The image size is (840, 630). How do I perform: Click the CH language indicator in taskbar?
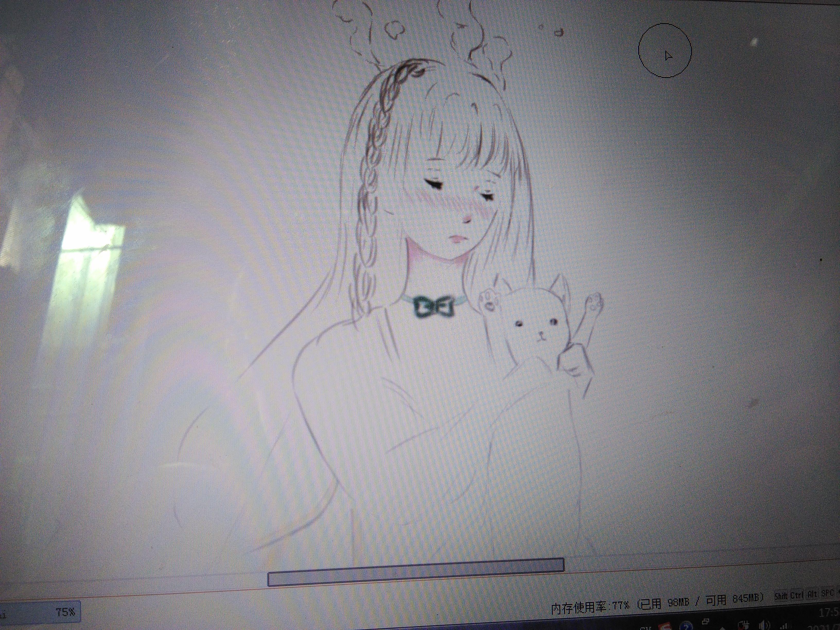click(x=645, y=628)
